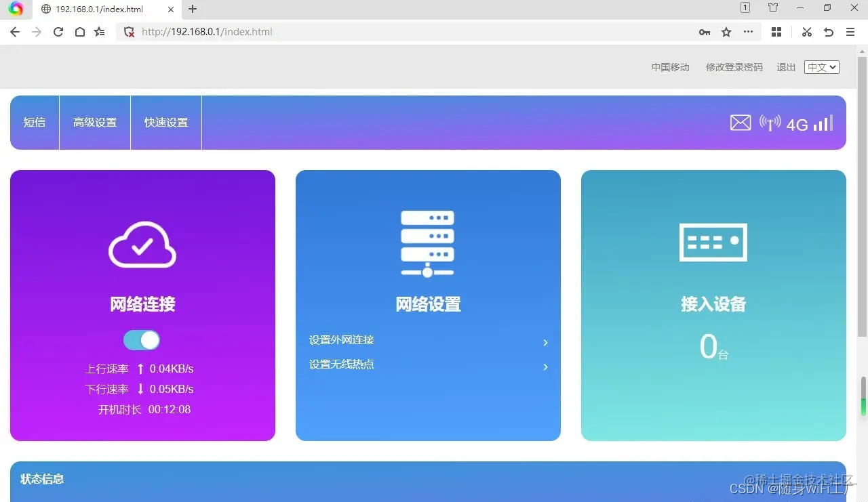Image resolution: width=868 pixels, height=502 pixels.
Task: Click the envelope message icon
Action: pyautogui.click(x=741, y=123)
